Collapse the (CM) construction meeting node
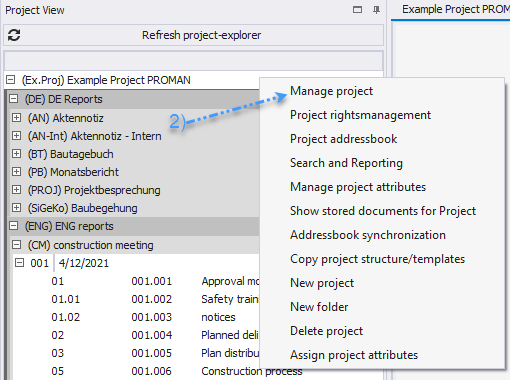 pos(16,245)
